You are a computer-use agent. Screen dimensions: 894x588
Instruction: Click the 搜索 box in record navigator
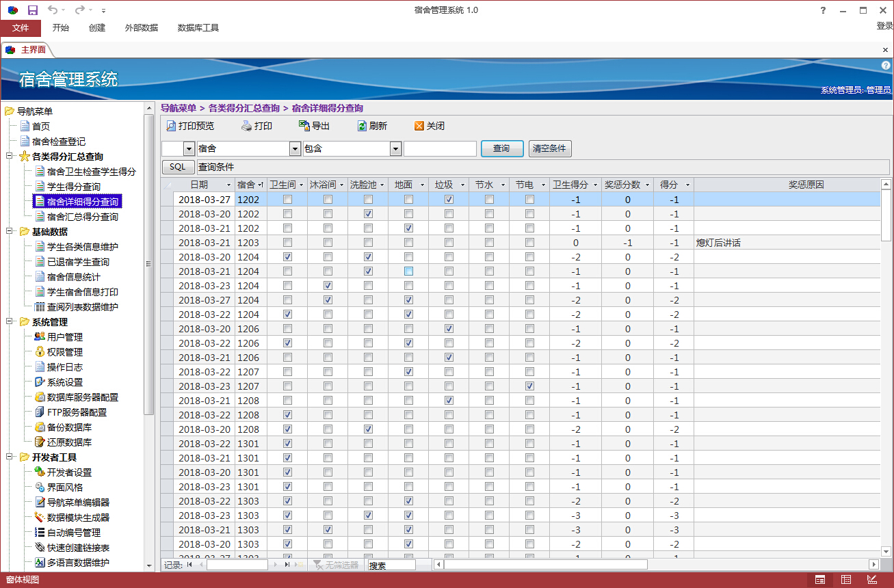pos(392,565)
